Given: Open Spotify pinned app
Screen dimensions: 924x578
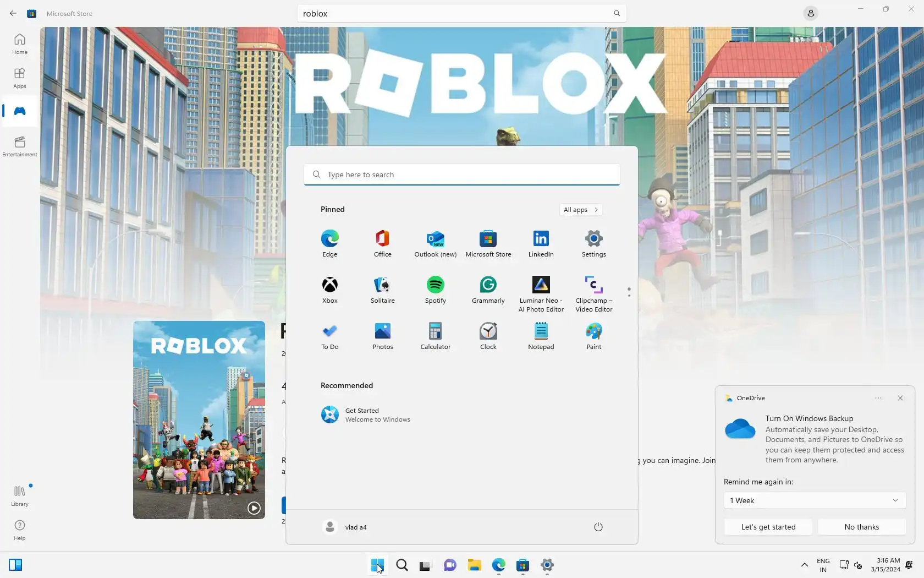Looking at the screenshot, I should pyautogui.click(x=436, y=290).
